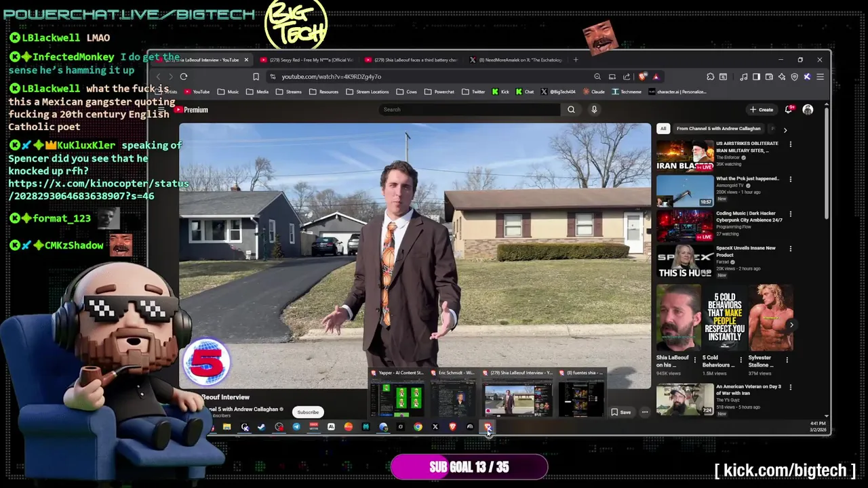Click the YouTube Premium logo

[191, 110]
